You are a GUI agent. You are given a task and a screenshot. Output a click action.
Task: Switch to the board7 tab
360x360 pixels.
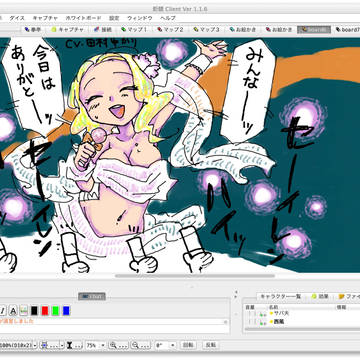[347, 29]
